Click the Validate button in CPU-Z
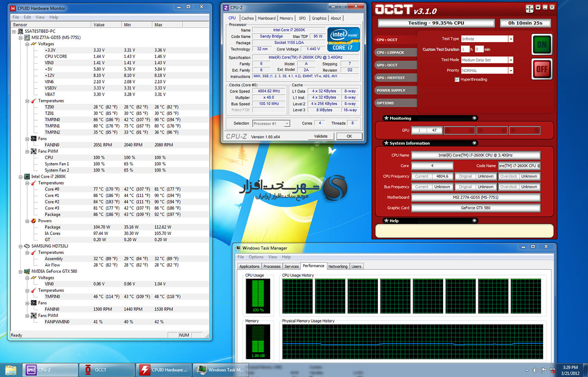 (321, 136)
